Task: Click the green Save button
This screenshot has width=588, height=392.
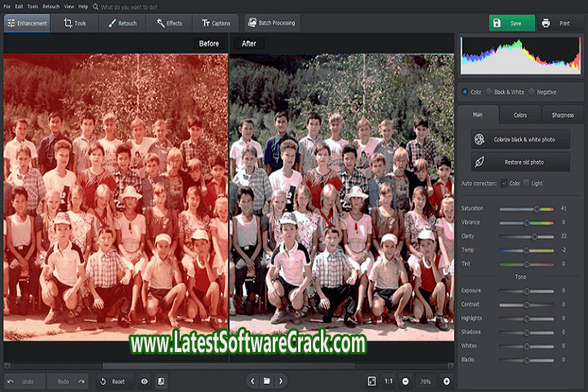Action: pyautogui.click(x=511, y=24)
